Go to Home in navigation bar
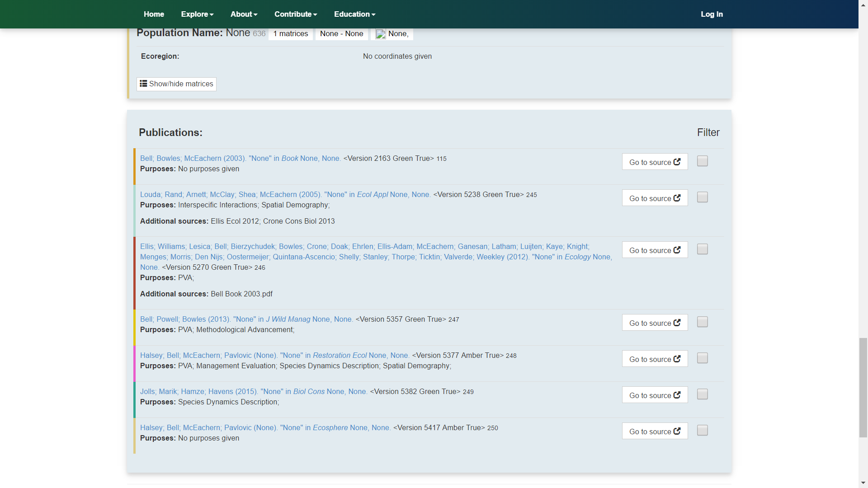This screenshot has width=868, height=488. point(154,14)
